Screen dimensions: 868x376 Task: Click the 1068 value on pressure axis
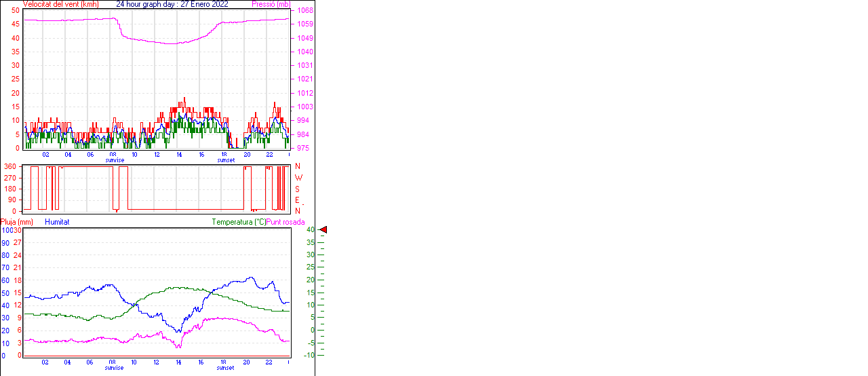coord(304,11)
